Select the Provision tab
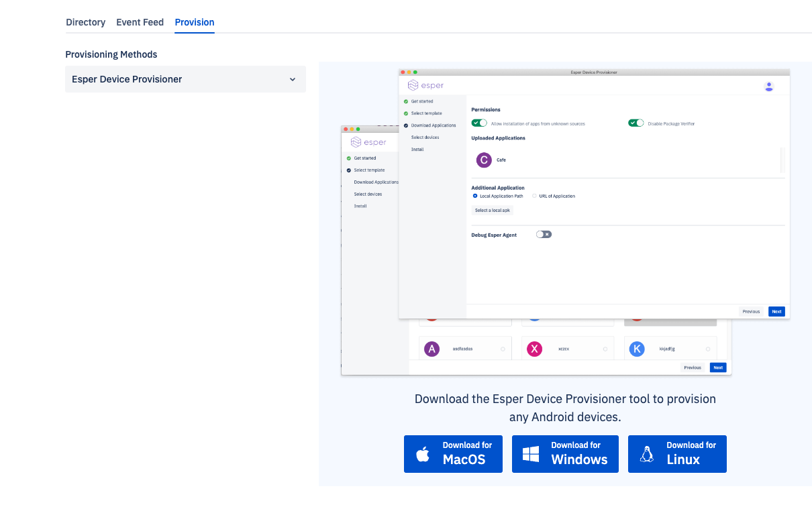This screenshot has width=812, height=505. 195,22
